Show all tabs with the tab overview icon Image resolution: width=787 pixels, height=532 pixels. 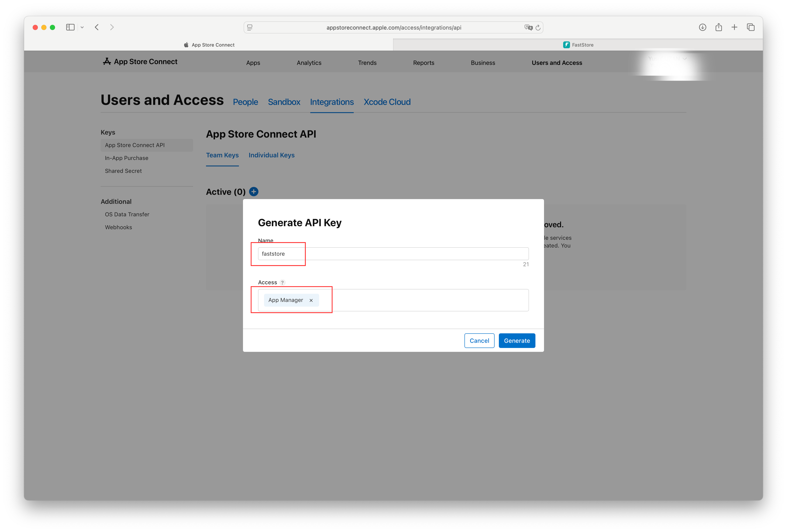pyautogui.click(x=751, y=28)
